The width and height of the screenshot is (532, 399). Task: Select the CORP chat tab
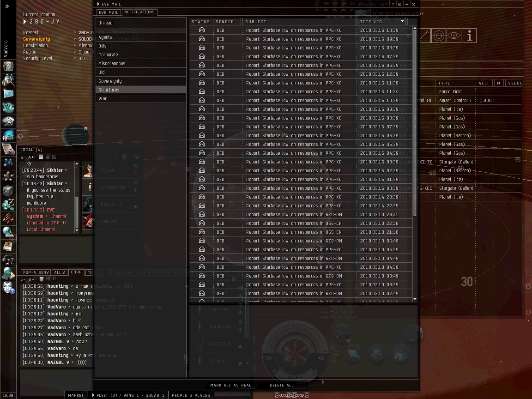click(76, 272)
